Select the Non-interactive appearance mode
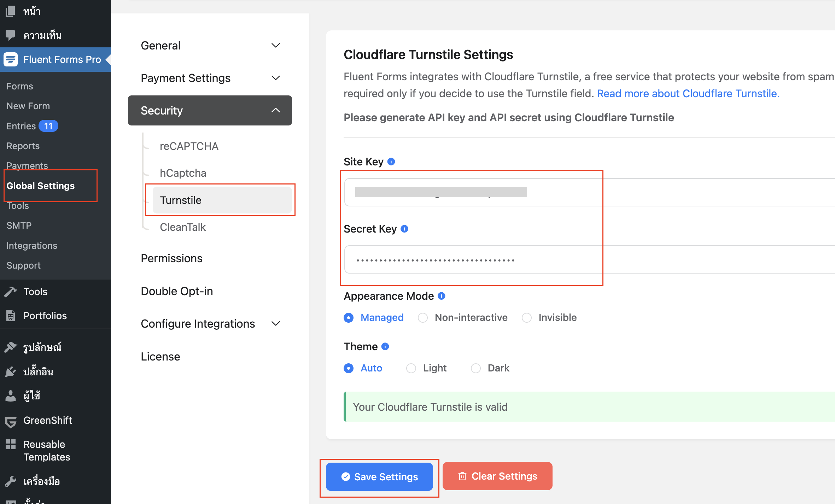Screen dimensions: 835x504 pyautogui.click(x=423, y=318)
